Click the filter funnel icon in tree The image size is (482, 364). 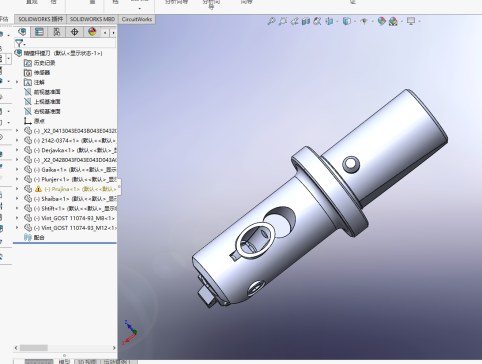(x=19, y=43)
